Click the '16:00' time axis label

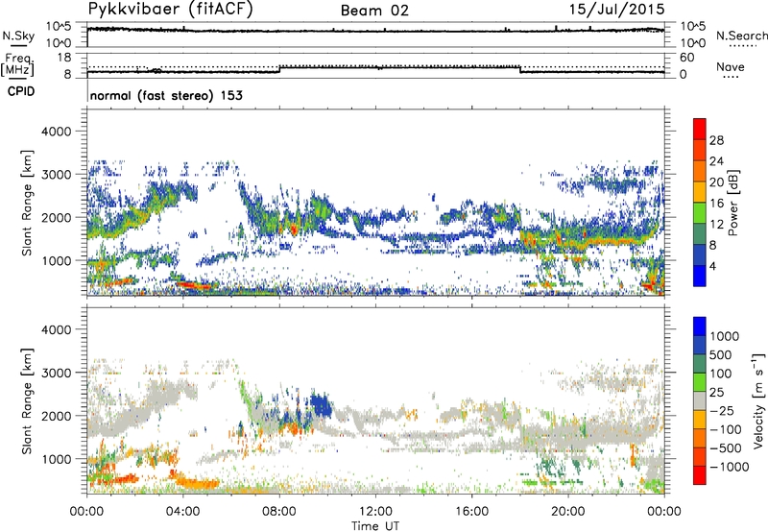pos(471,512)
